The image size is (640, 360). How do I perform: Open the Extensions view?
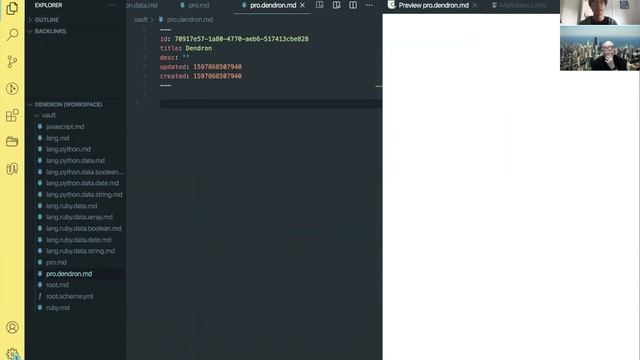pos(12,116)
